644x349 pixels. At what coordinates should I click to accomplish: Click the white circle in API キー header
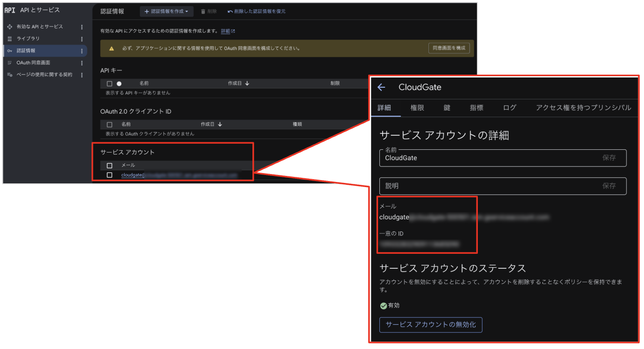pyautogui.click(x=119, y=84)
